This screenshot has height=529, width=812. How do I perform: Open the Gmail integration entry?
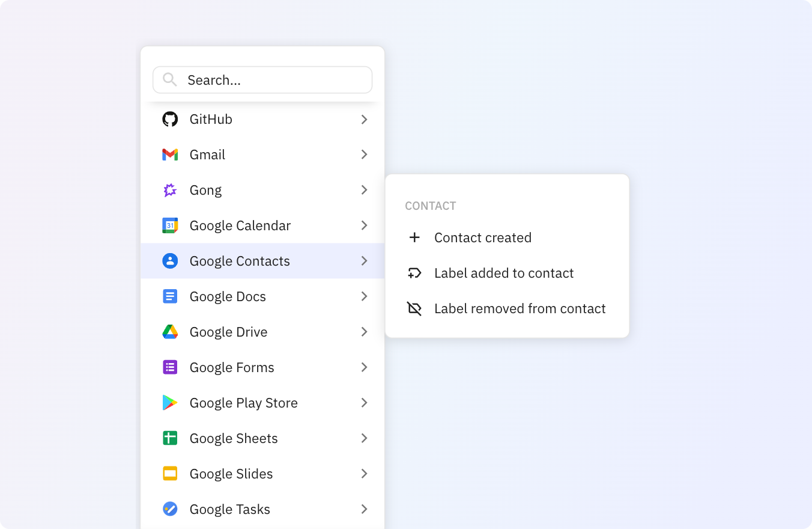[262, 154]
